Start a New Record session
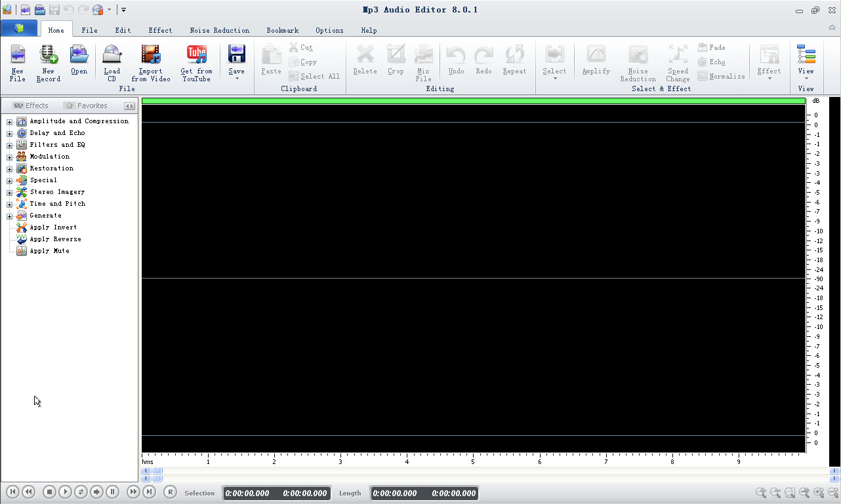Screen dimensions: 841x504 click(x=49, y=64)
